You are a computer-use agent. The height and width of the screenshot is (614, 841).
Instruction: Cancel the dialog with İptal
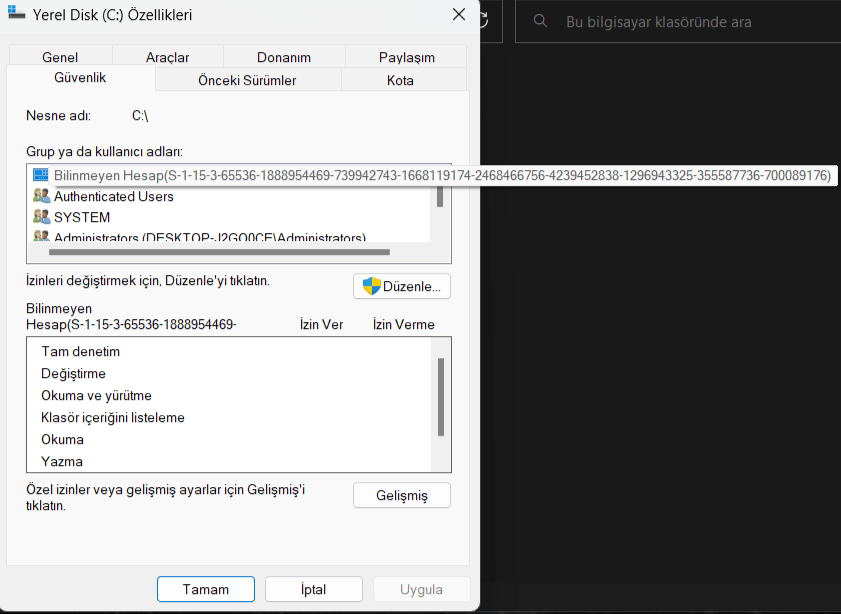click(314, 589)
